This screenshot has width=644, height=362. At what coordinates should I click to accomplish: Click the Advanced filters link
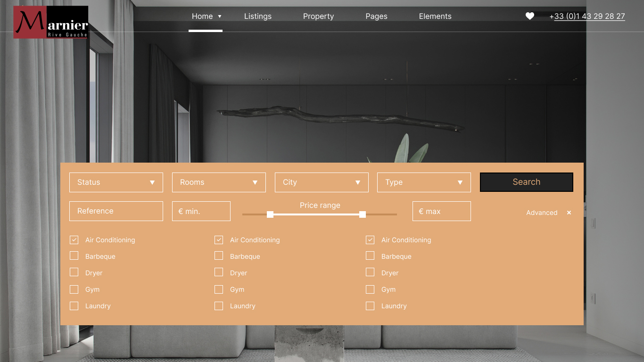pos(542,213)
